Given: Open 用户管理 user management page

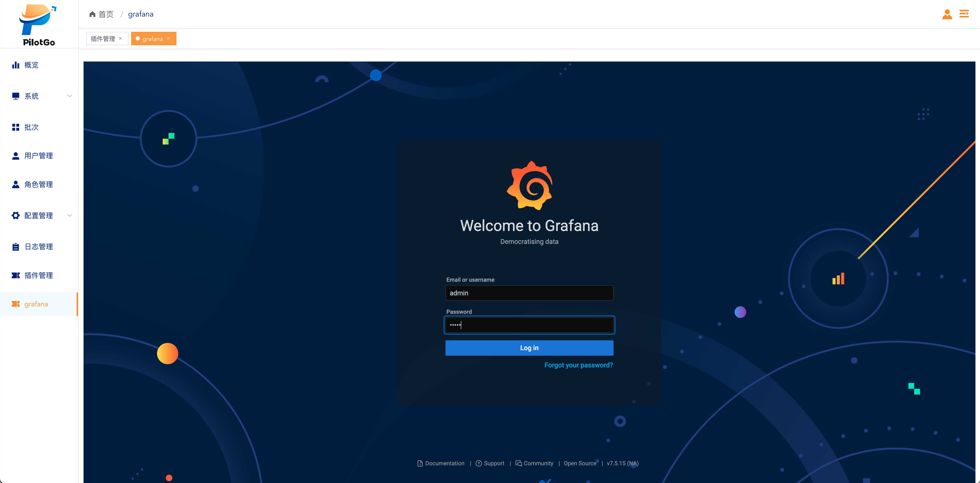Looking at the screenshot, I should point(39,156).
